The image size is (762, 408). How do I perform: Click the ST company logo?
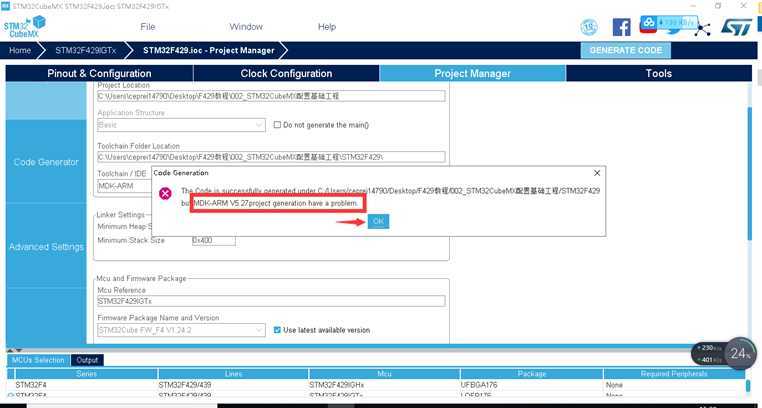click(736, 27)
